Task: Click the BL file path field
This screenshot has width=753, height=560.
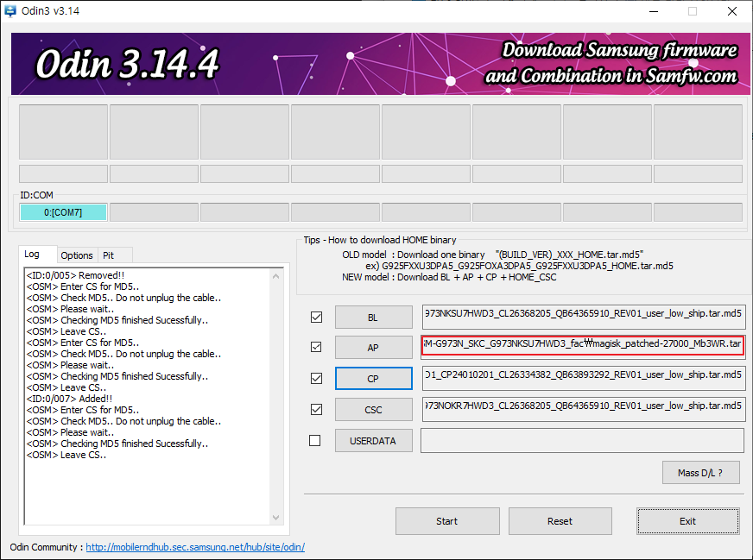Action: 584,316
